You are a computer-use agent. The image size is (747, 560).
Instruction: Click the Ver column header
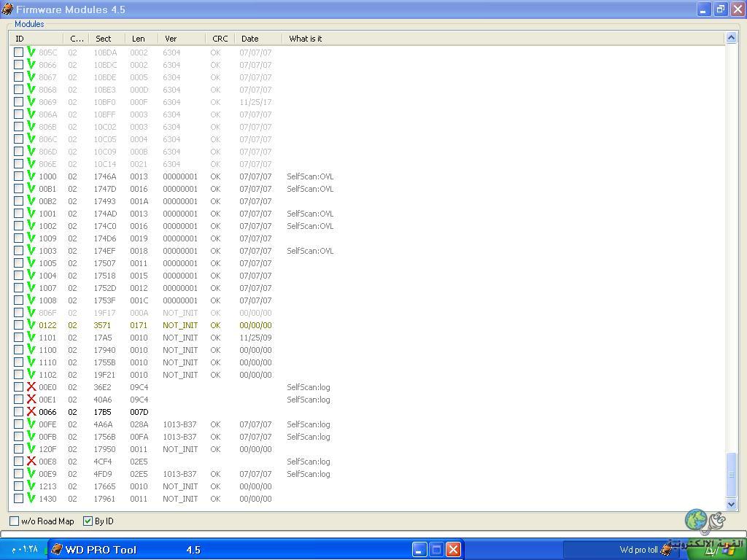(182, 39)
